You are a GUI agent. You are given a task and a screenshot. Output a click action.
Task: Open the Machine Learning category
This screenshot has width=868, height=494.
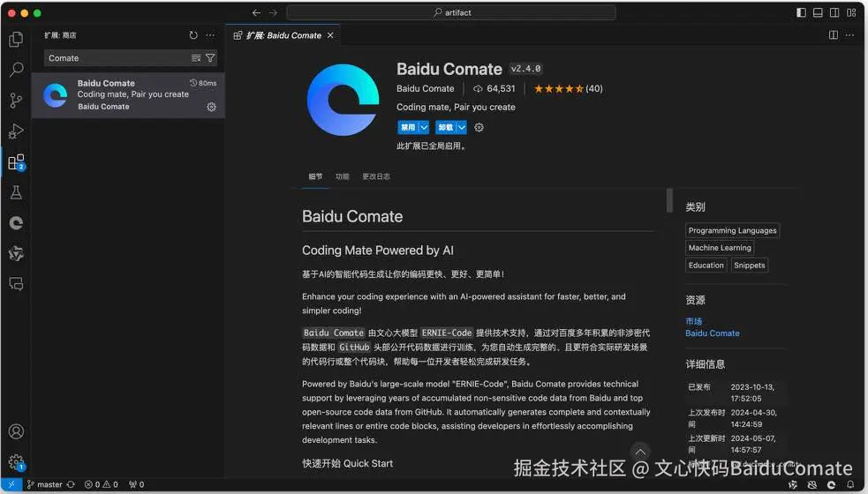720,248
